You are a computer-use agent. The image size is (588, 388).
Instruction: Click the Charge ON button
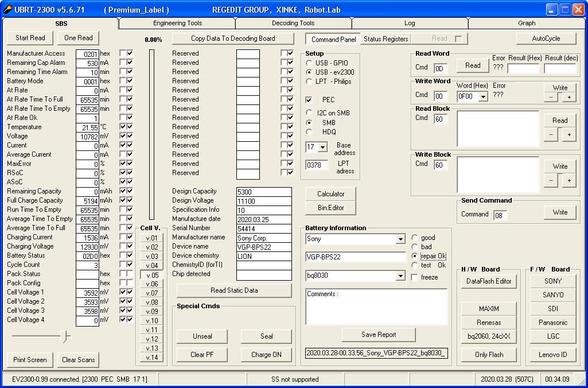click(266, 355)
